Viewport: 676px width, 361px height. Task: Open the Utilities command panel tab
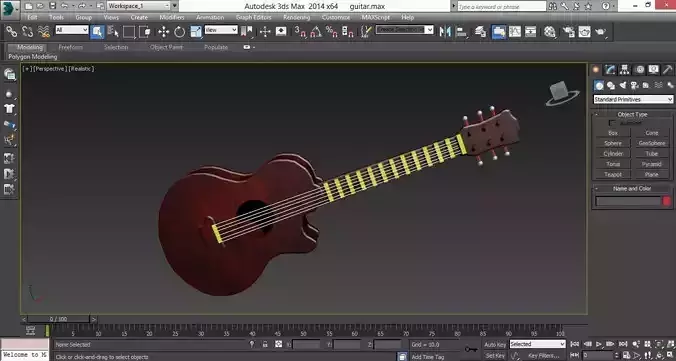tap(668, 69)
